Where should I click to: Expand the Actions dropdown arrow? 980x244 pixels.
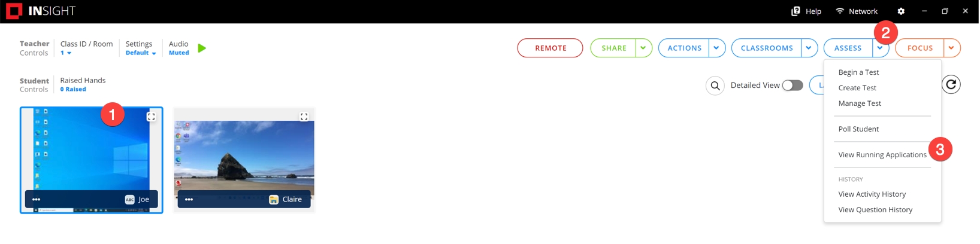(x=716, y=48)
